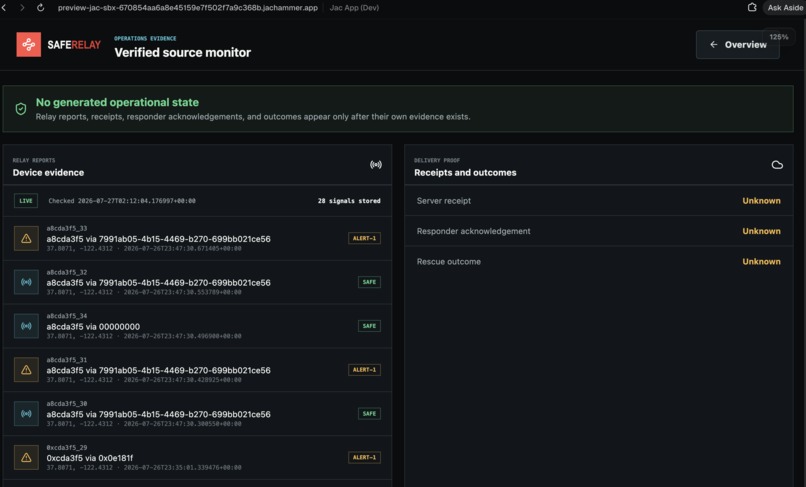Click the signal icon for a8cda3f5_30
Viewport: 806px width, 487px height.
coord(26,413)
